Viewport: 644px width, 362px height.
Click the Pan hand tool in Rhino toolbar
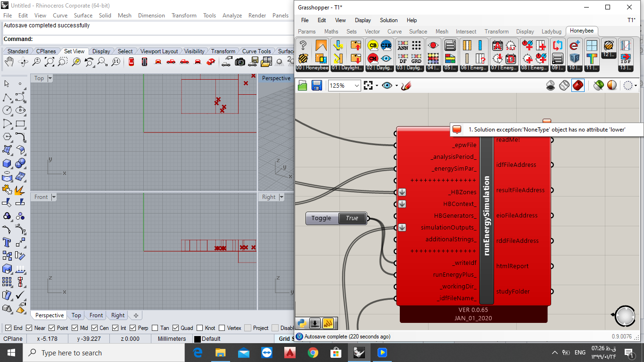[x=9, y=61]
